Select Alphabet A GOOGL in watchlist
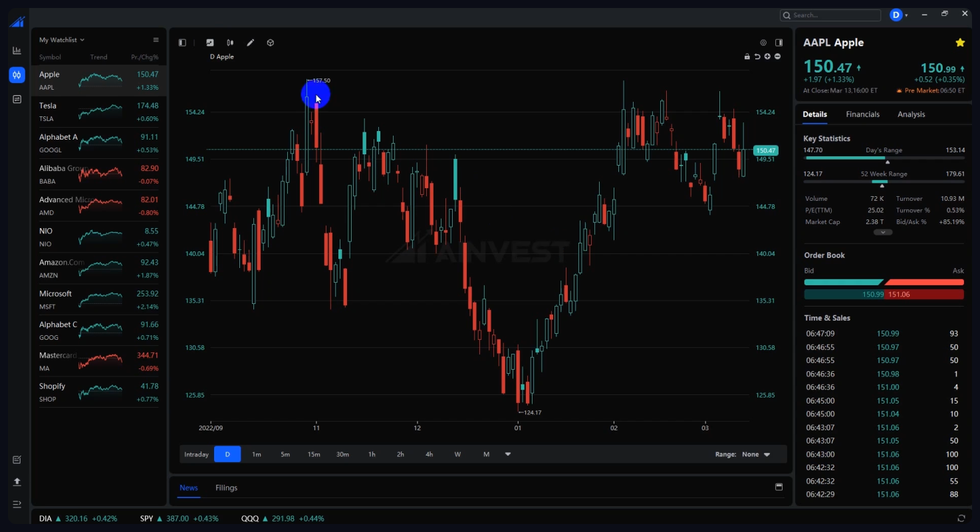 coord(99,143)
